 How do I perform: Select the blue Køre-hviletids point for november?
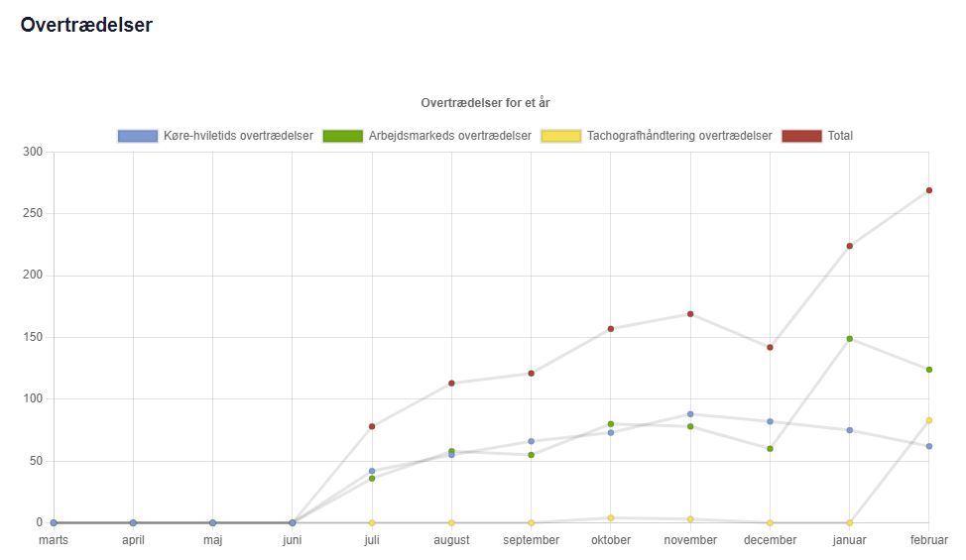tap(690, 414)
